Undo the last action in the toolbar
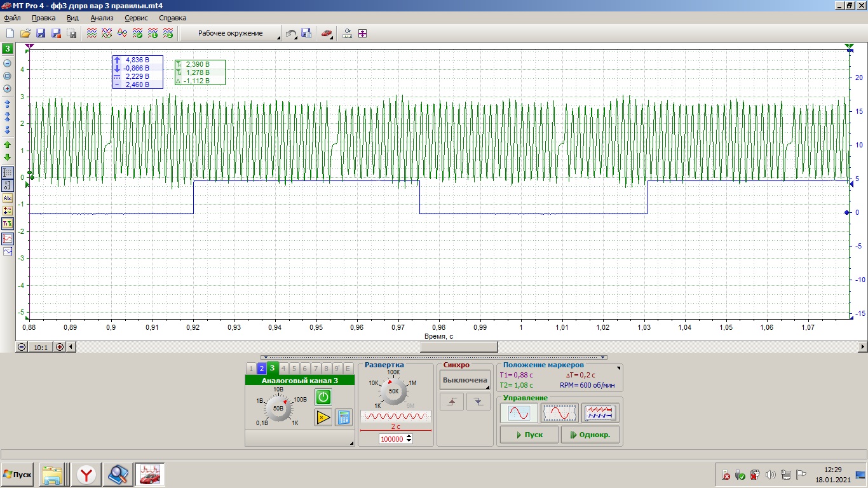Viewport: 868px width, 488px height. coord(291,33)
